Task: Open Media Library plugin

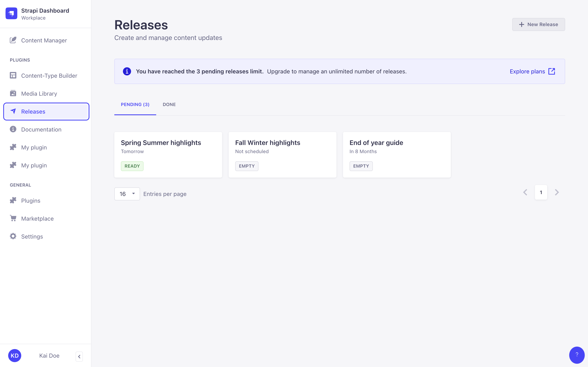Action: click(39, 93)
